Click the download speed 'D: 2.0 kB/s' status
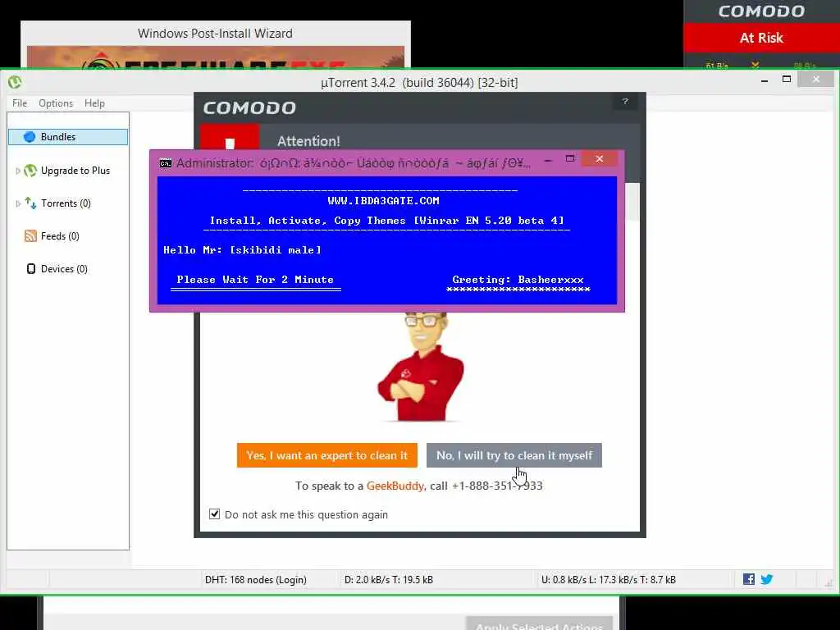Image resolution: width=840 pixels, height=630 pixels. [x=388, y=580]
